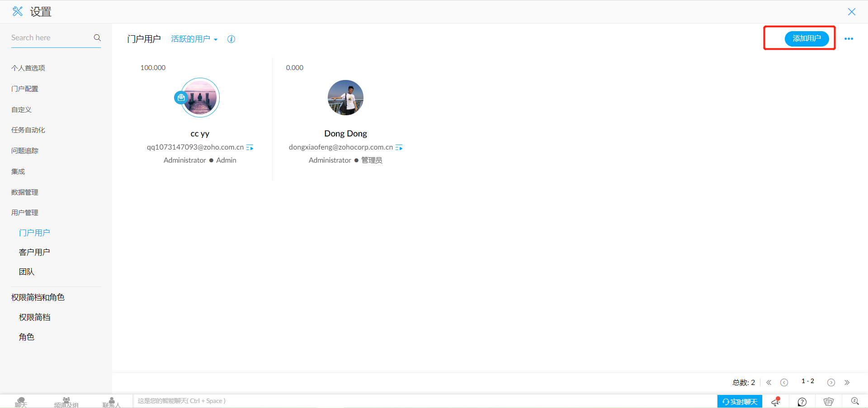The width and height of the screenshot is (868, 408).
Task: Expand the 用户管理 section in sidebar
Action: tap(25, 213)
